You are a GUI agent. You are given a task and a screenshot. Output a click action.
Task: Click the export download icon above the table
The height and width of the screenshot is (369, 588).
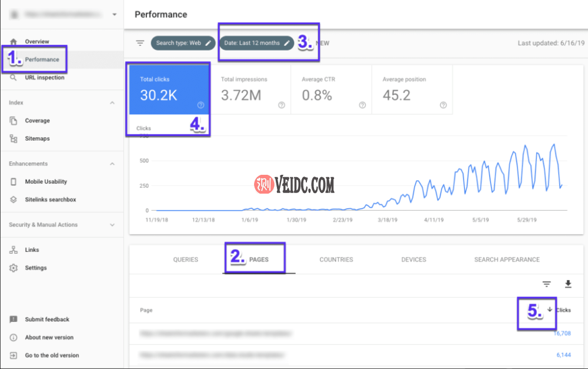coord(568,284)
